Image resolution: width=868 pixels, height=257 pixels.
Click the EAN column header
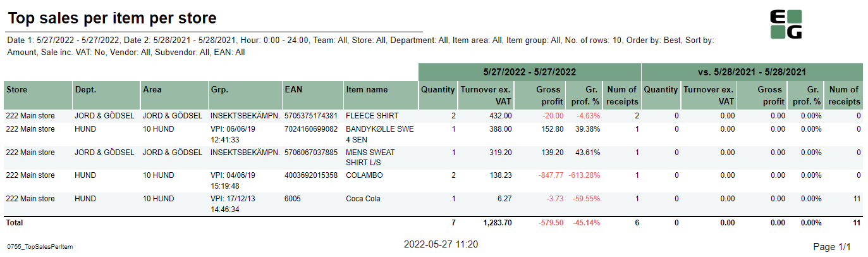coord(294,90)
